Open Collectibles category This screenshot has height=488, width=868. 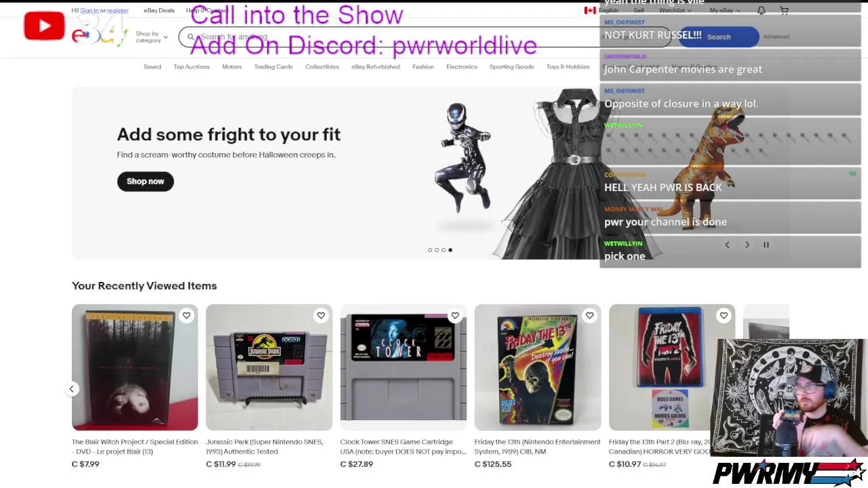(322, 66)
